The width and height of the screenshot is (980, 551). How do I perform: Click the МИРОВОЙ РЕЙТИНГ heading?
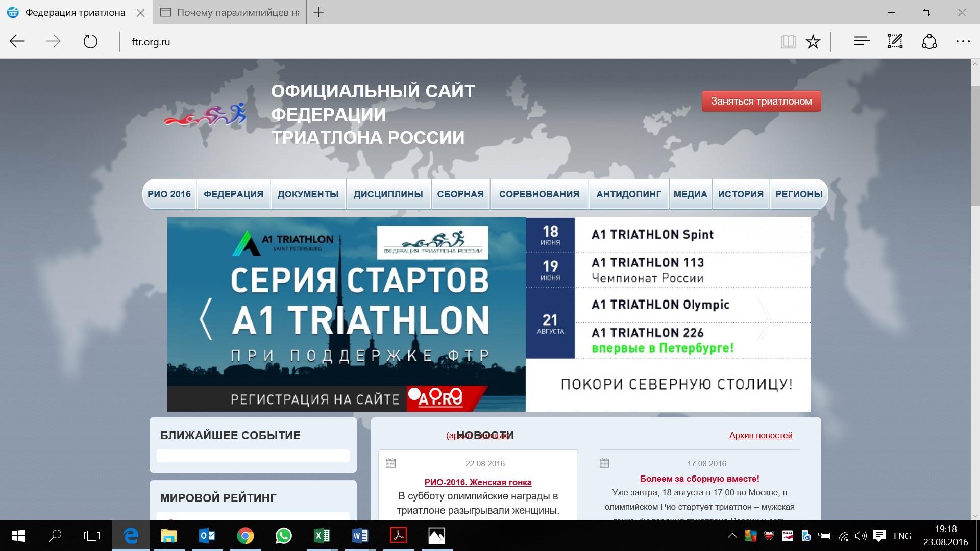(x=218, y=498)
